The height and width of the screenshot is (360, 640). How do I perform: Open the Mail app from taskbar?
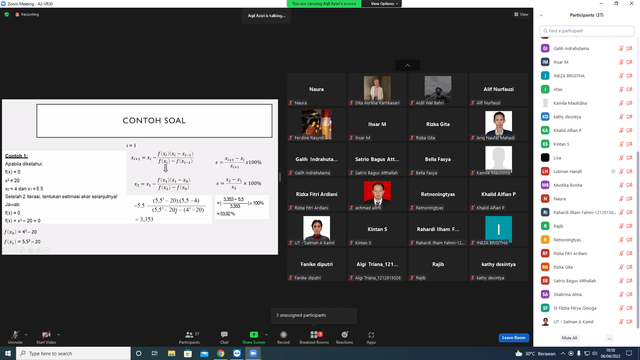(x=204, y=353)
